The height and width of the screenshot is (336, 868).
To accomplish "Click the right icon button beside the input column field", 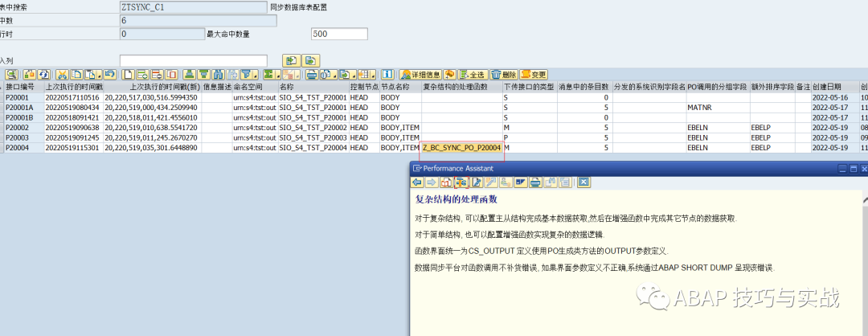I will coord(311,60).
